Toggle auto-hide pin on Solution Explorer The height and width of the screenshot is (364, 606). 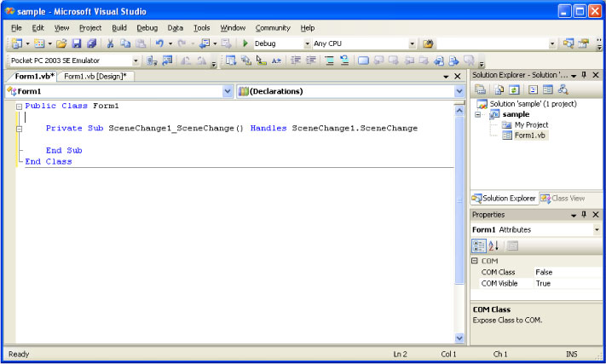[584, 74]
